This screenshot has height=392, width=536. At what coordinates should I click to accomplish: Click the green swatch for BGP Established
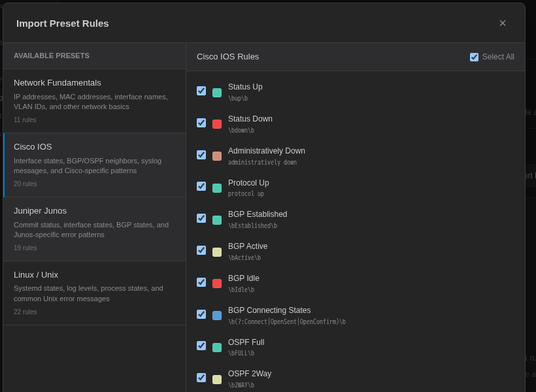pos(217,220)
